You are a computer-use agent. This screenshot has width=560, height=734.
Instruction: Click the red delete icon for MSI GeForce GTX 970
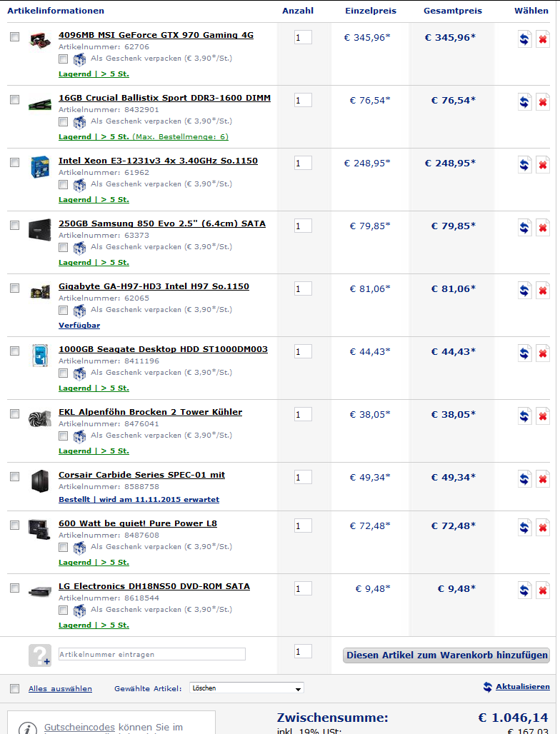(x=543, y=39)
